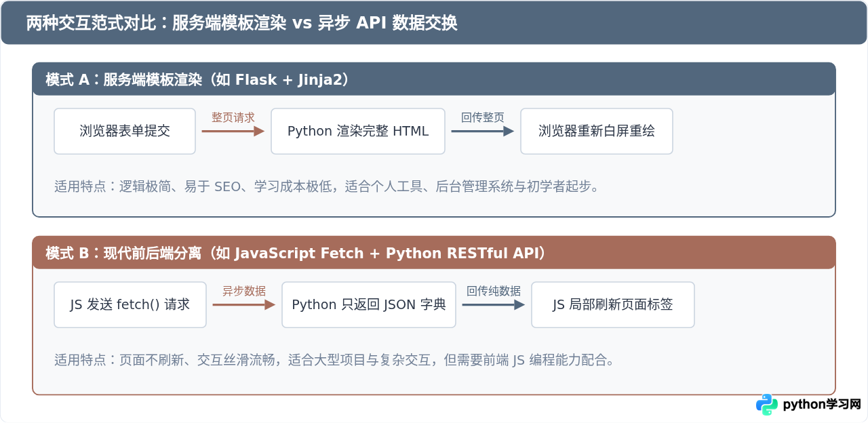Select the 浏览器表单提交 box
The image size is (868, 423).
pos(125,132)
